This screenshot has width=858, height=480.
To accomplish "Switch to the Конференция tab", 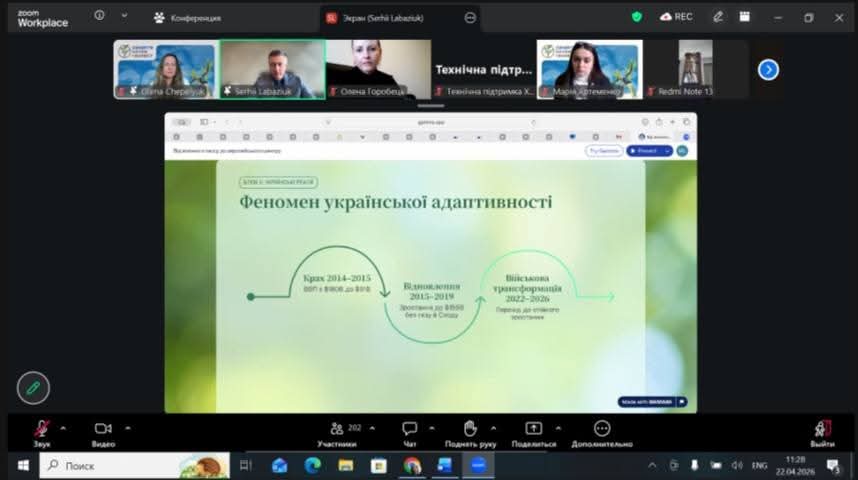I will click(x=188, y=17).
